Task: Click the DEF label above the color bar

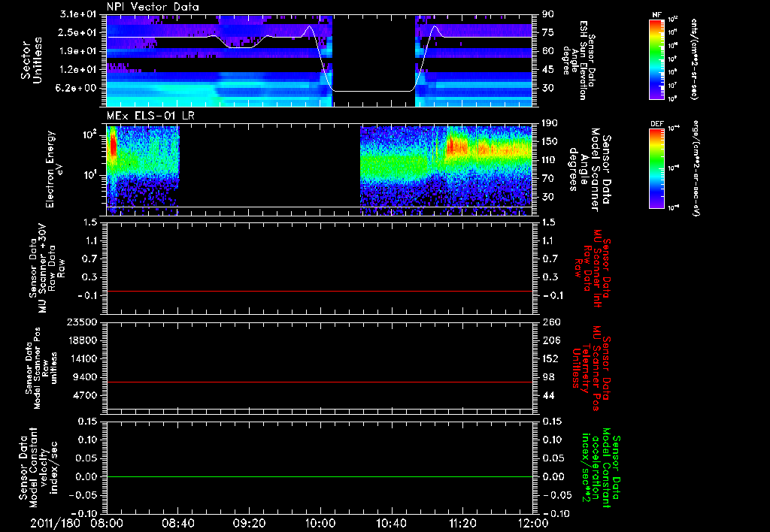Action: pos(656,124)
